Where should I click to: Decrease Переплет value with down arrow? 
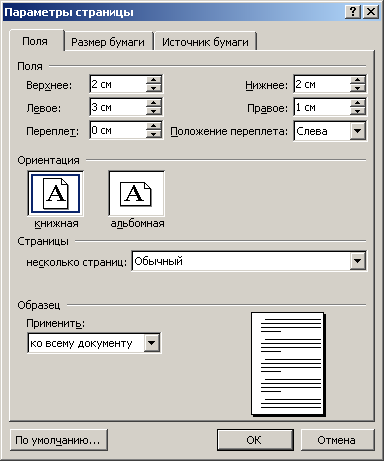tap(154, 134)
